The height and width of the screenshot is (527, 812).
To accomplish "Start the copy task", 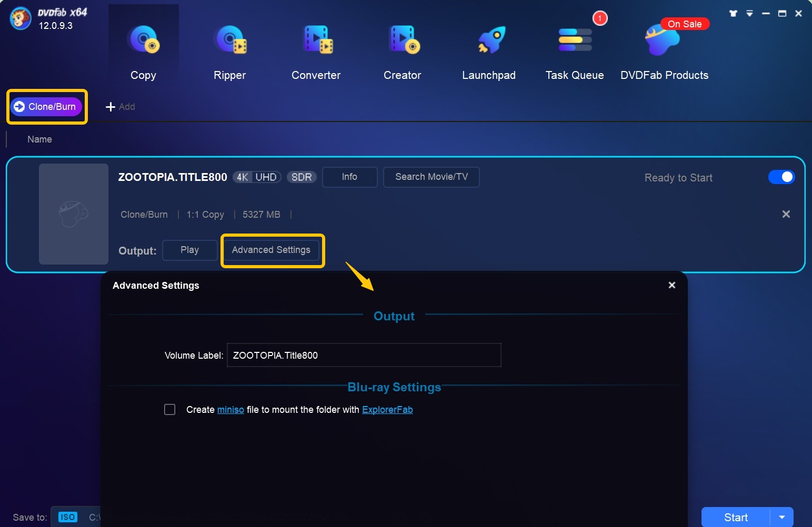I will (x=736, y=518).
